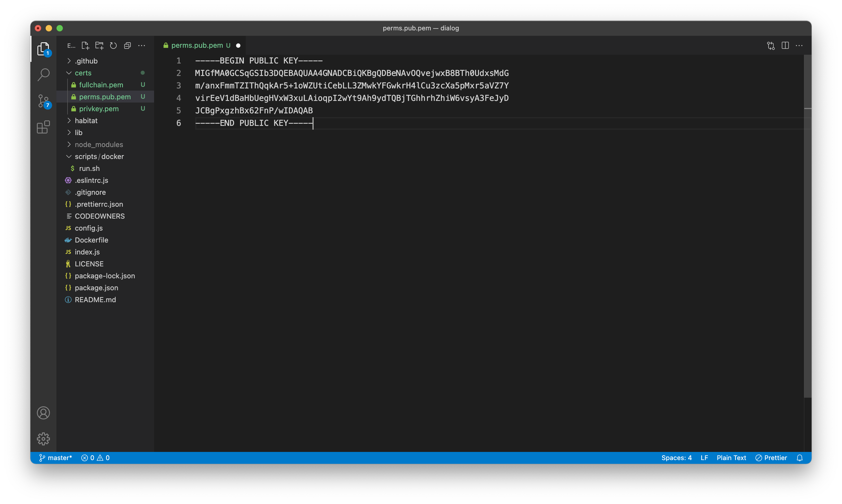The image size is (842, 504).
Task: Change indentation from Spaces: 4
Action: 676,458
